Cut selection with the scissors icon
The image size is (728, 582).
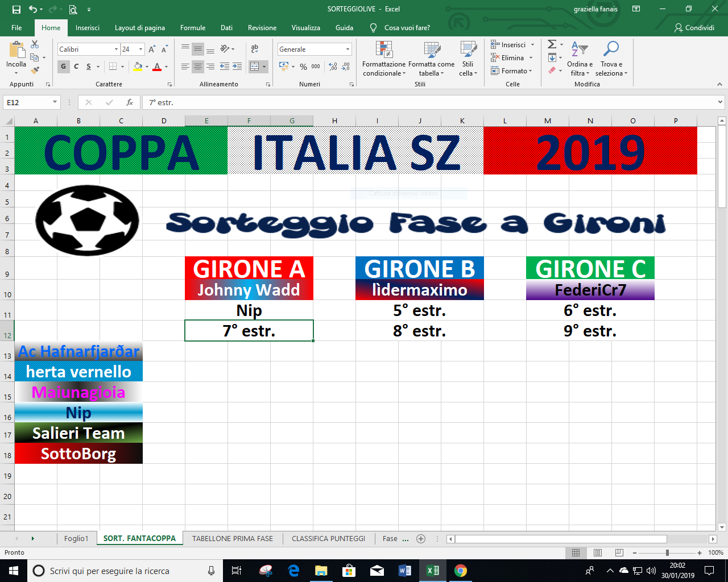pyautogui.click(x=35, y=44)
